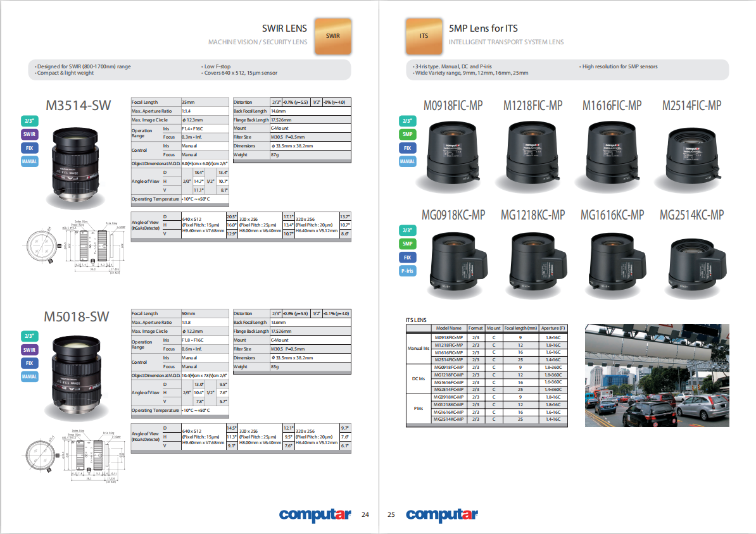The width and height of the screenshot is (756, 534).
Task: Click the page number 24
Action: tap(365, 515)
